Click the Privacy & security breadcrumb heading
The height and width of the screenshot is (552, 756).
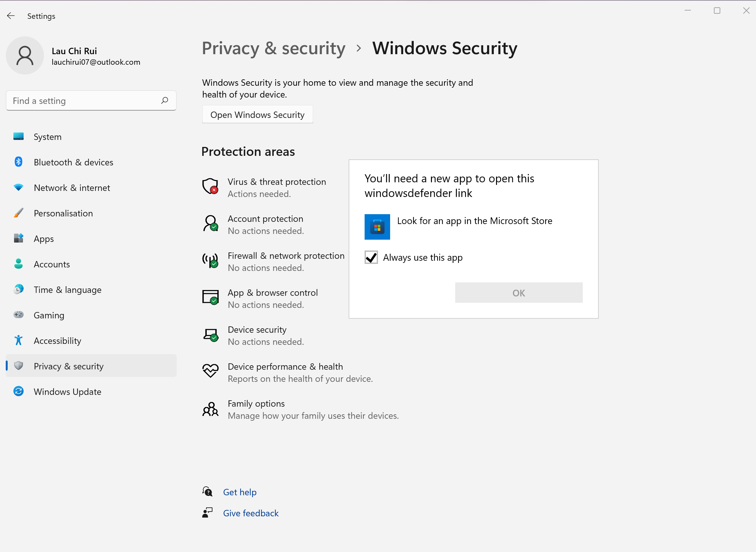point(273,48)
